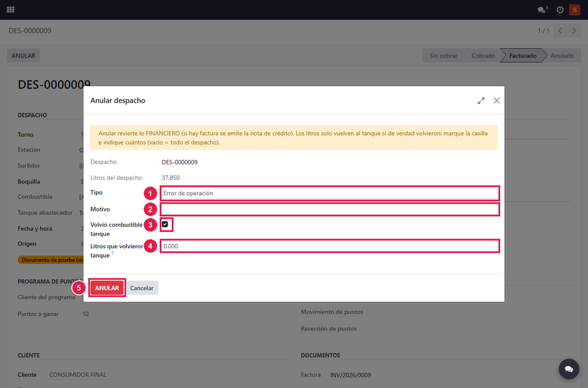The width and height of the screenshot is (588, 388).
Task: Click the Puntos a ganar value 10
Action: 86,314
